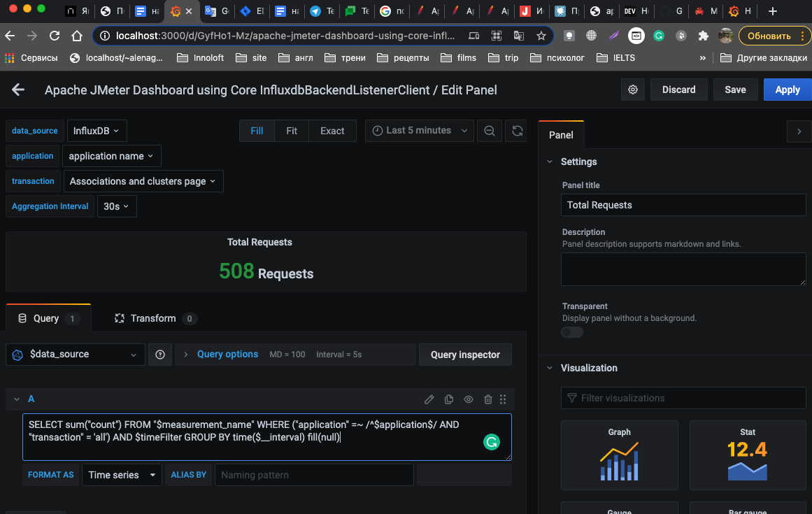Enable the Transparent panel switch
This screenshot has height=514, width=812.
pos(572,332)
